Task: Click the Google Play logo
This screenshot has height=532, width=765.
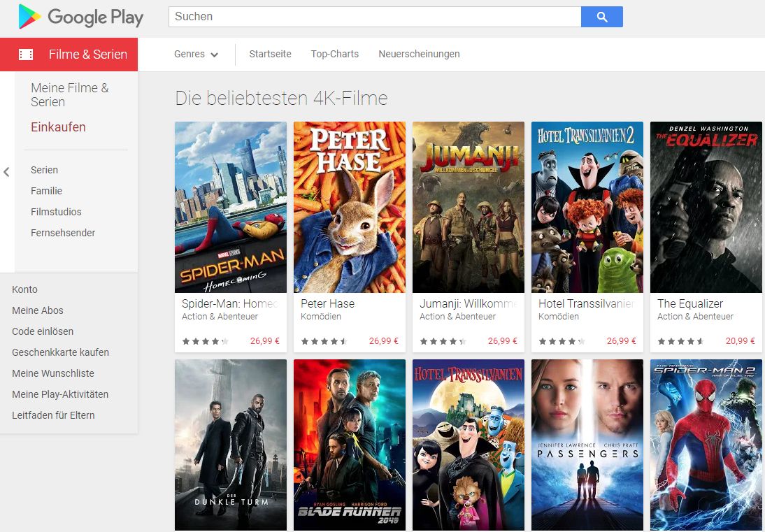Action: pyautogui.click(x=81, y=17)
